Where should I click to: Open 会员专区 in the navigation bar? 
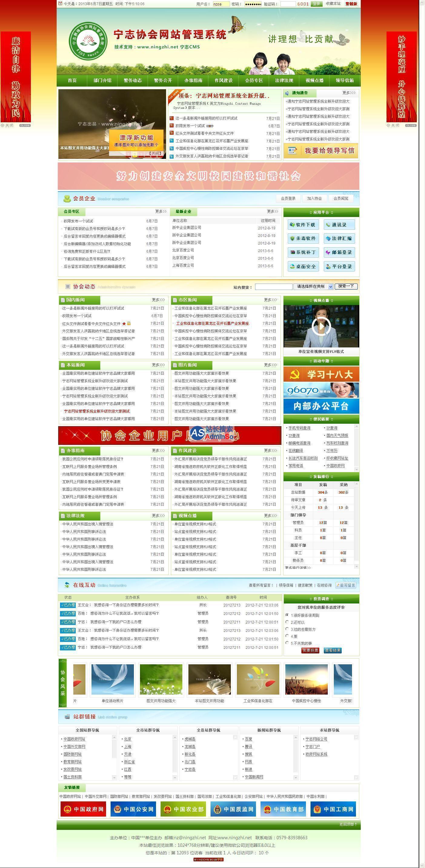pos(254,81)
